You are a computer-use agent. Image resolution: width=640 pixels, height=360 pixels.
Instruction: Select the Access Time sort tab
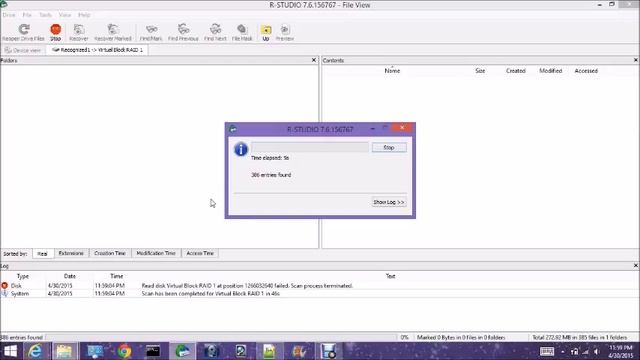(200, 253)
